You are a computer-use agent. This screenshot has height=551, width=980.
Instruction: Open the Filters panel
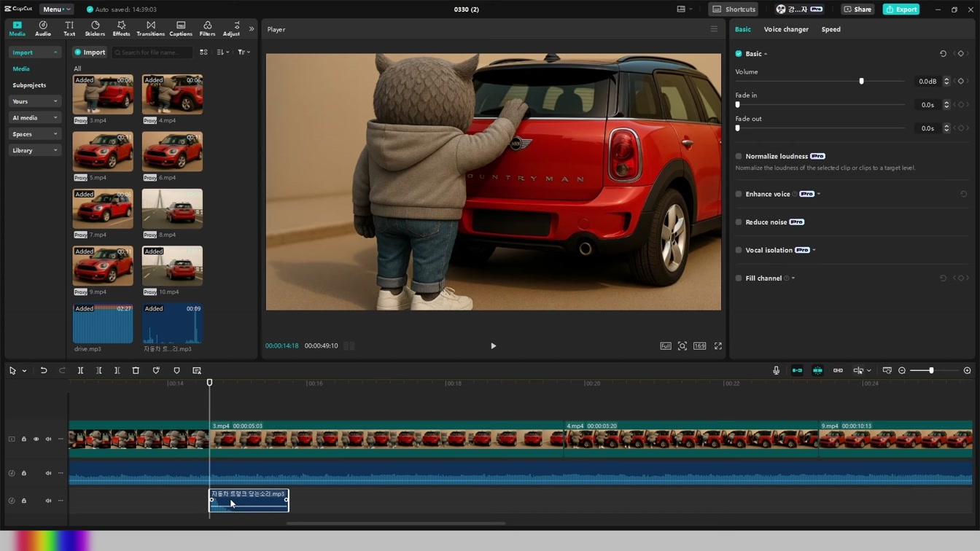[x=207, y=28]
